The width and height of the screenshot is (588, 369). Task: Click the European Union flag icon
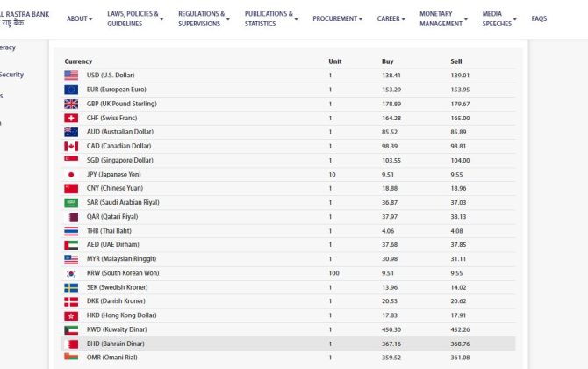pyautogui.click(x=71, y=90)
